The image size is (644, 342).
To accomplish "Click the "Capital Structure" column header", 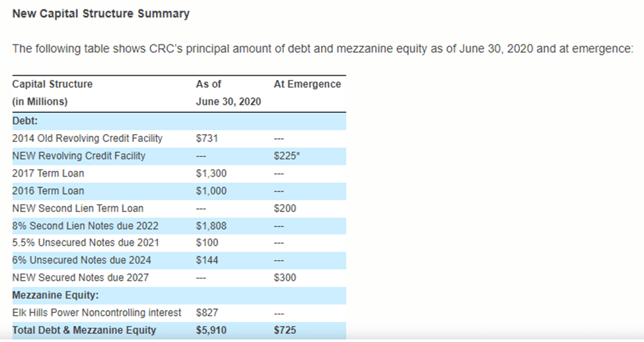I will tap(52, 85).
